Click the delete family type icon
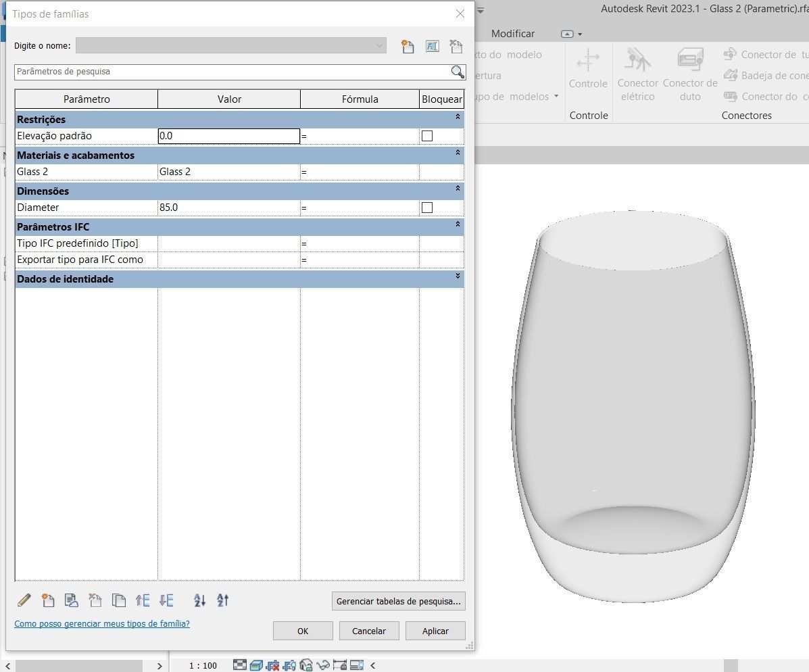 pyautogui.click(x=456, y=47)
